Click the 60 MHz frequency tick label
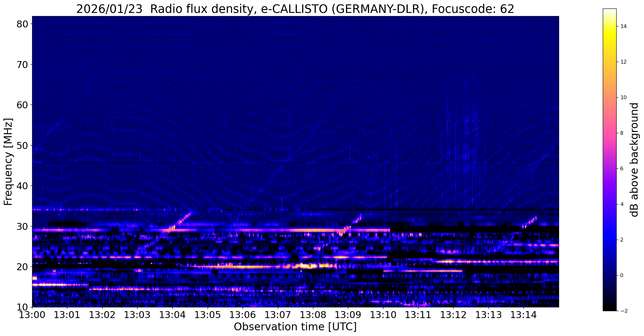This screenshot has width=644, height=336. (22, 105)
